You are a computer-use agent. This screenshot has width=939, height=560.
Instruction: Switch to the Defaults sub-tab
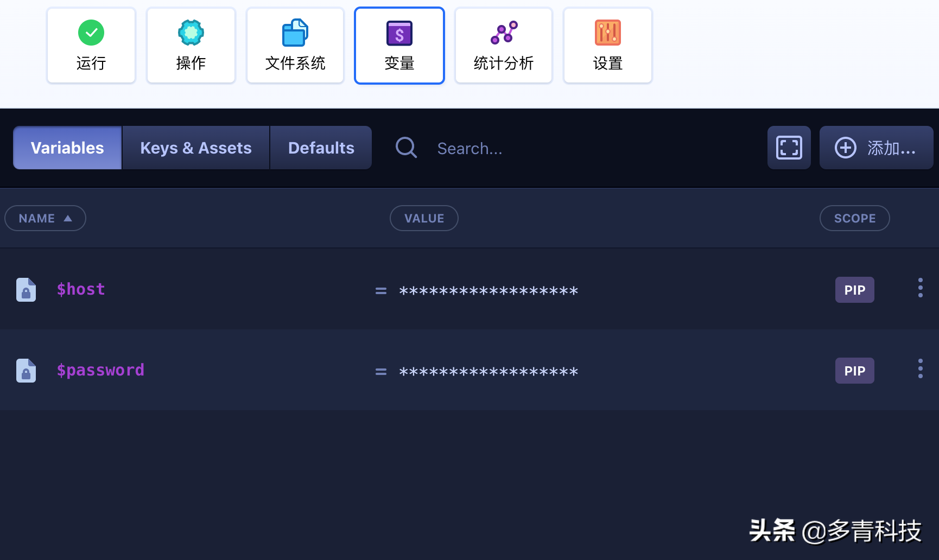point(321,148)
